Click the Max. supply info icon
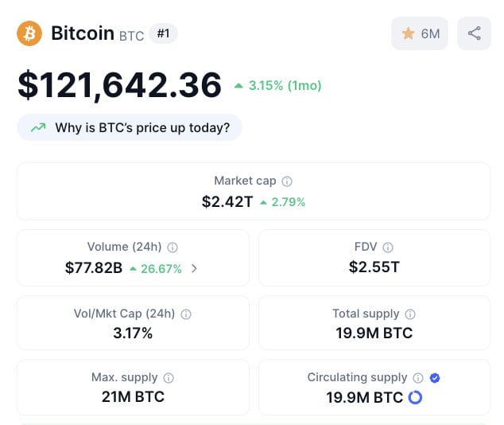 click(x=169, y=378)
